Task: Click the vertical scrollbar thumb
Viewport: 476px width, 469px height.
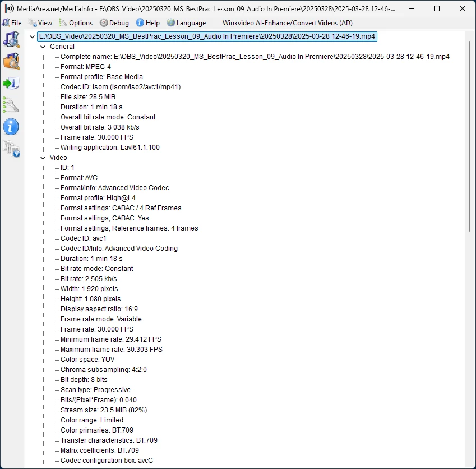Action: pos(469,136)
